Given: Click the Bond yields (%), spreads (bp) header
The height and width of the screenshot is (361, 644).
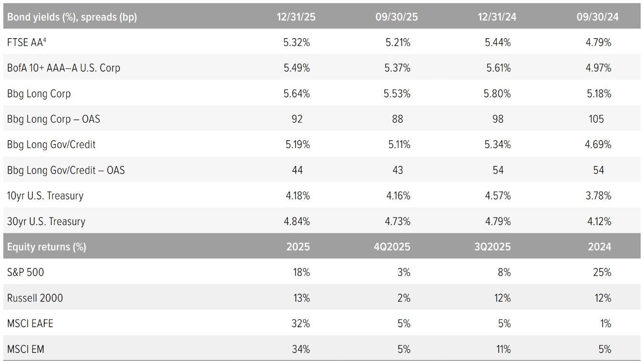Looking at the screenshot, I should (x=72, y=17).
